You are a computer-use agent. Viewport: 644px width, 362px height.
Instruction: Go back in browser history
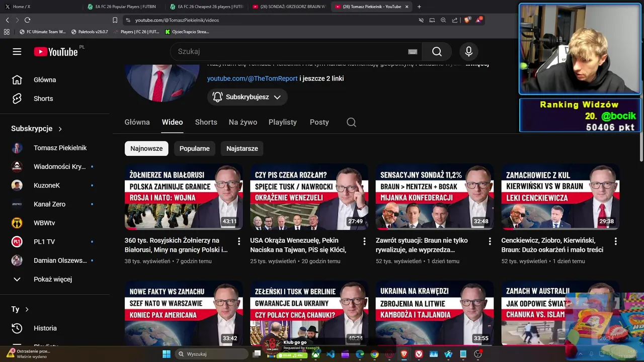pyautogui.click(x=7, y=20)
